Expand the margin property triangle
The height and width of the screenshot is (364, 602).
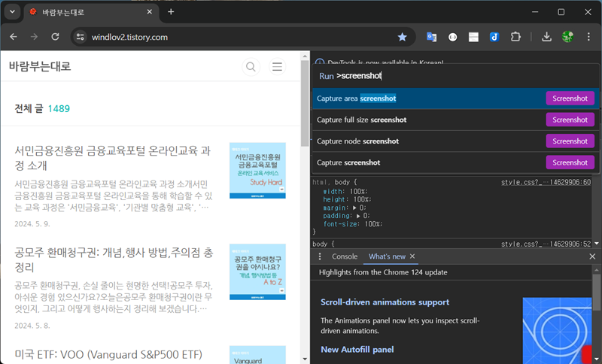point(354,208)
